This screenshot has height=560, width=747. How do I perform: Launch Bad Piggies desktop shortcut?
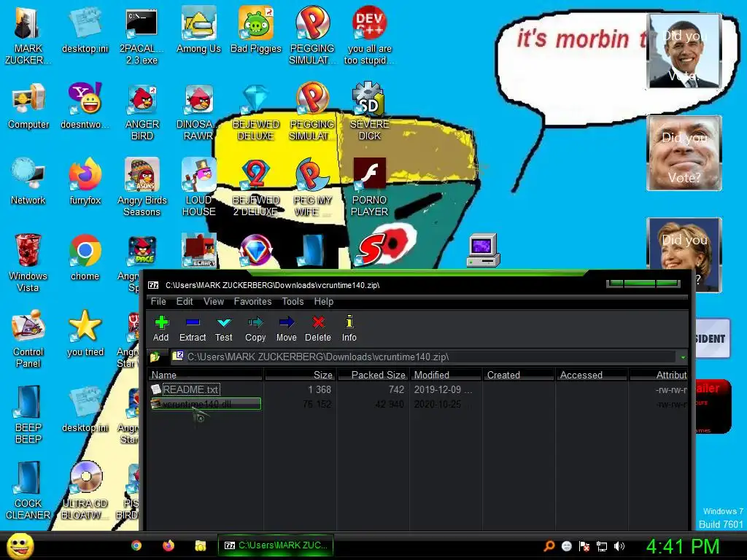coord(256,30)
